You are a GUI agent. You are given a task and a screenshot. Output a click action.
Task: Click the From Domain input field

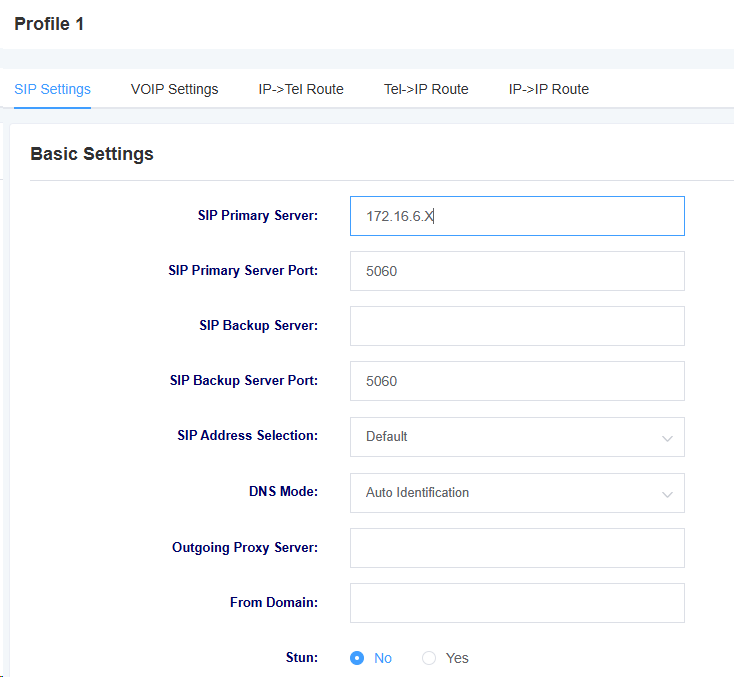pyautogui.click(x=517, y=603)
